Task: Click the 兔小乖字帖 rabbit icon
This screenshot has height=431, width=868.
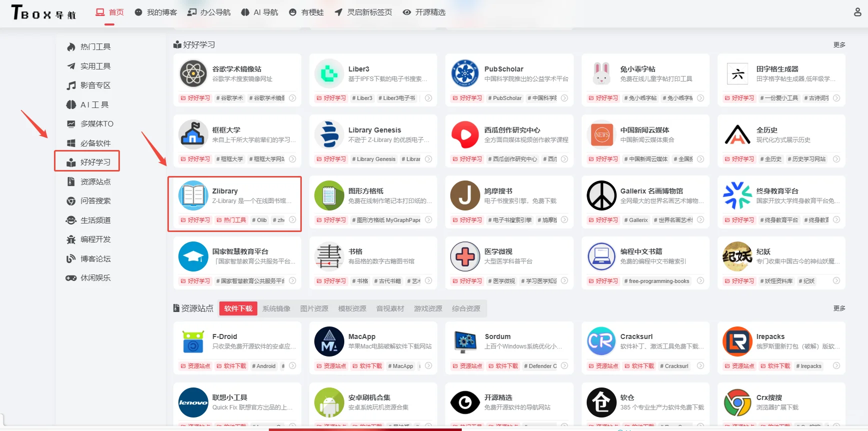Action: [x=601, y=73]
